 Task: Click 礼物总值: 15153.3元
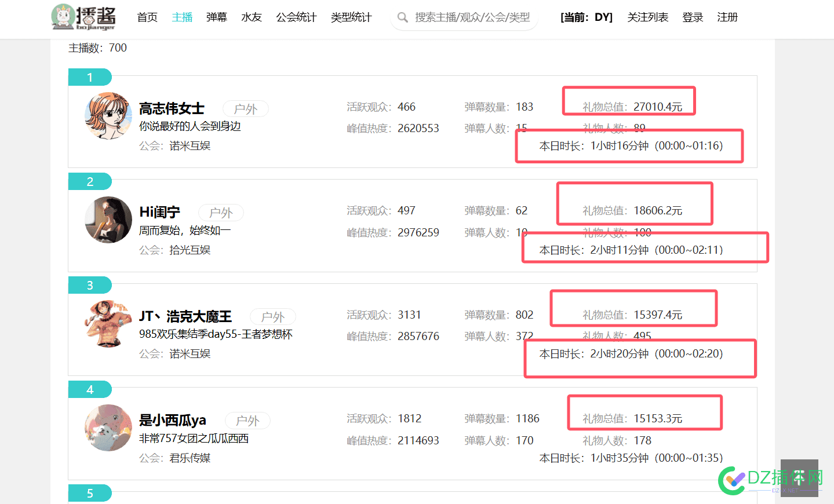tap(632, 419)
